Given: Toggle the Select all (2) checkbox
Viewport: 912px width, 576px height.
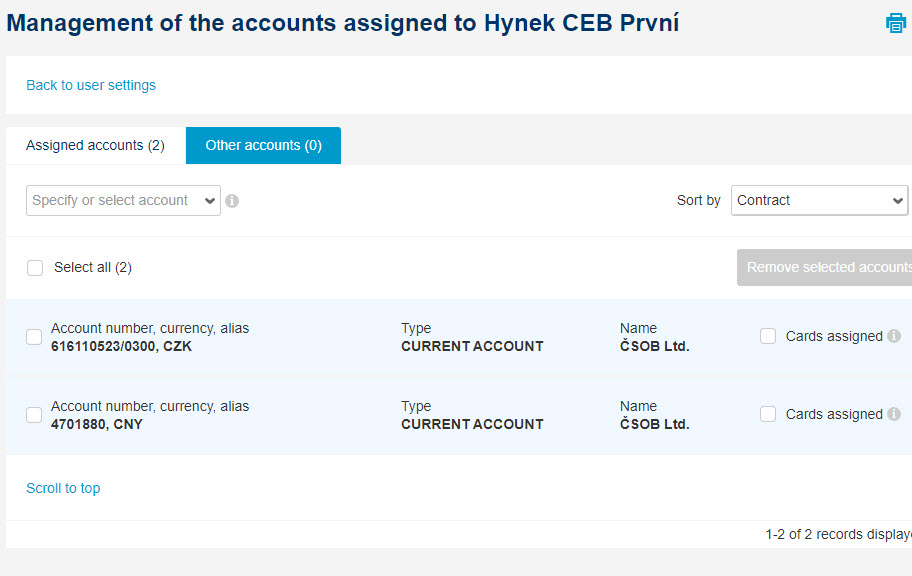Looking at the screenshot, I should click(35, 268).
